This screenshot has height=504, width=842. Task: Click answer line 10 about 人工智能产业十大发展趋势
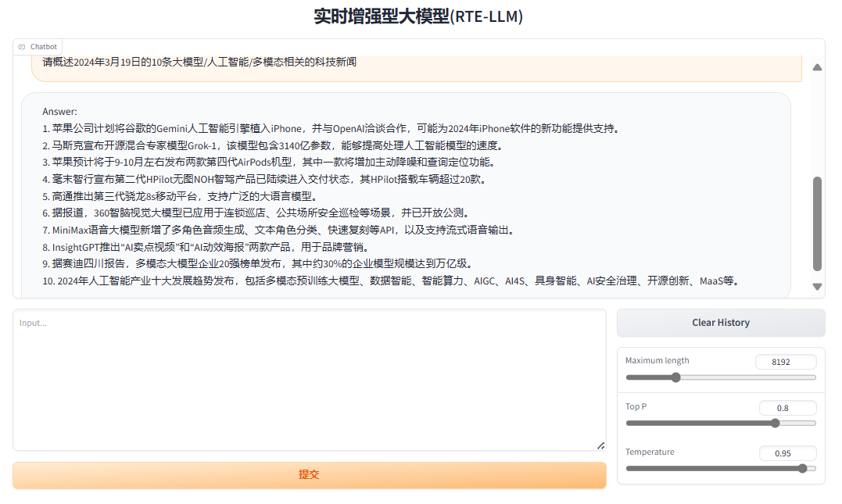click(x=391, y=281)
